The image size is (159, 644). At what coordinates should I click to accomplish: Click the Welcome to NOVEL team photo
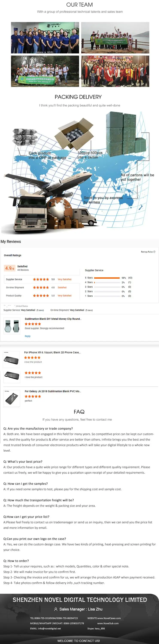(45, 38)
